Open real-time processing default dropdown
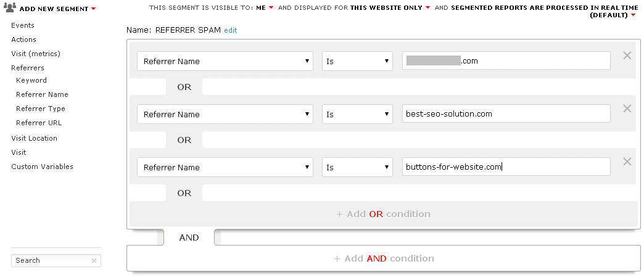The image size is (644, 277). click(633, 15)
